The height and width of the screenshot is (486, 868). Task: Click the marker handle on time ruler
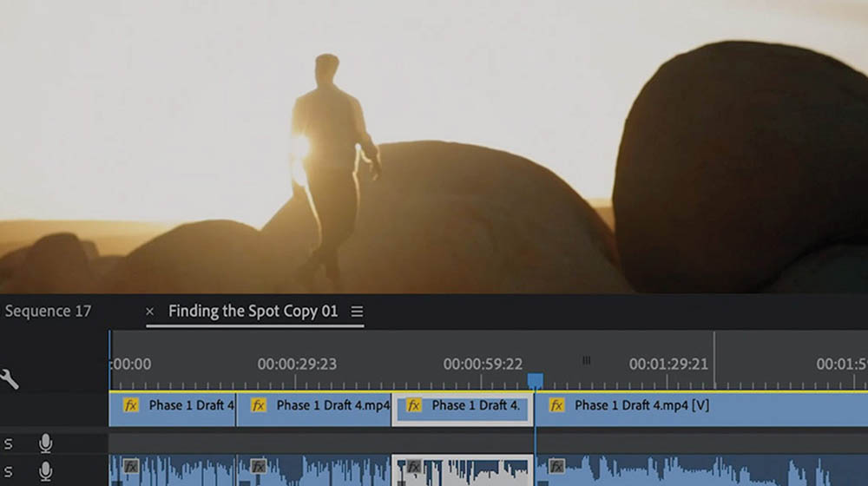click(586, 360)
